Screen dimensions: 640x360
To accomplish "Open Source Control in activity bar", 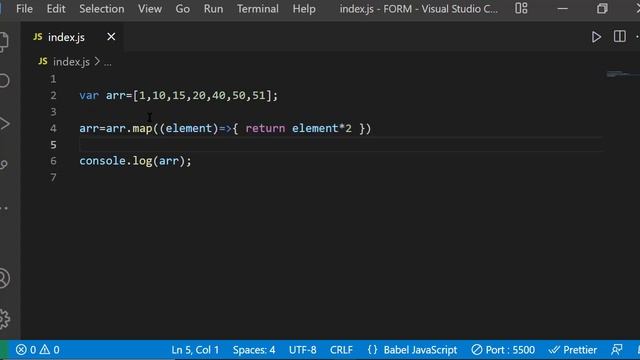I will (x=4, y=165).
